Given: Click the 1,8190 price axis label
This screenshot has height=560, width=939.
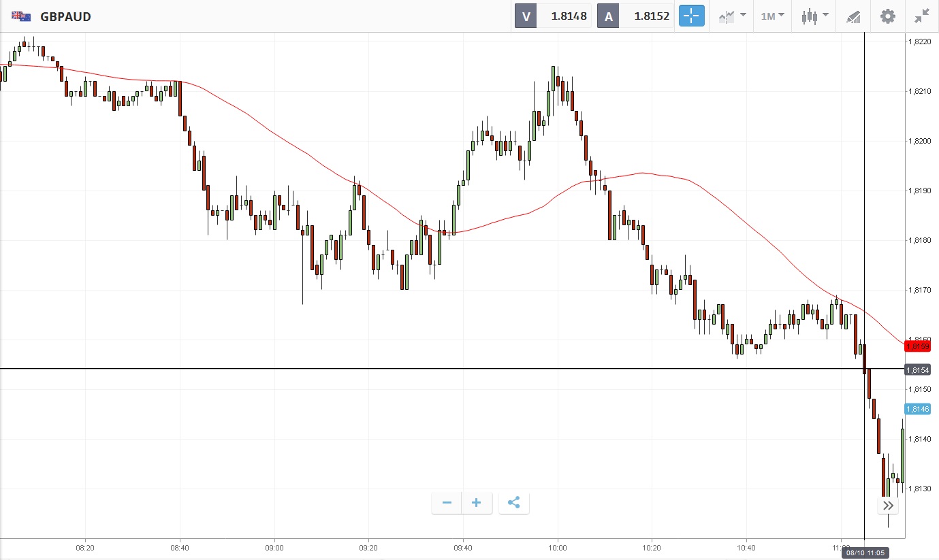Looking at the screenshot, I should [x=919, y=191].
